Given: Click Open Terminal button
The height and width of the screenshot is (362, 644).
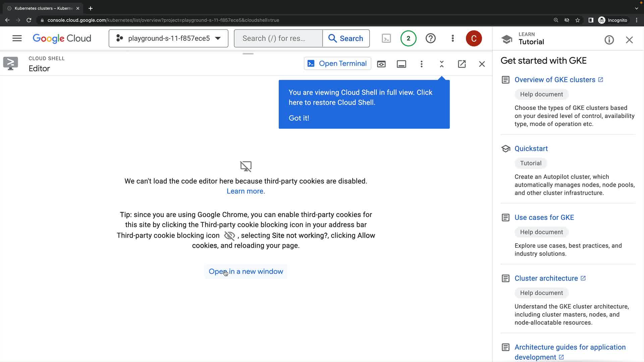Looking at the screenshot, I should 337,64.
